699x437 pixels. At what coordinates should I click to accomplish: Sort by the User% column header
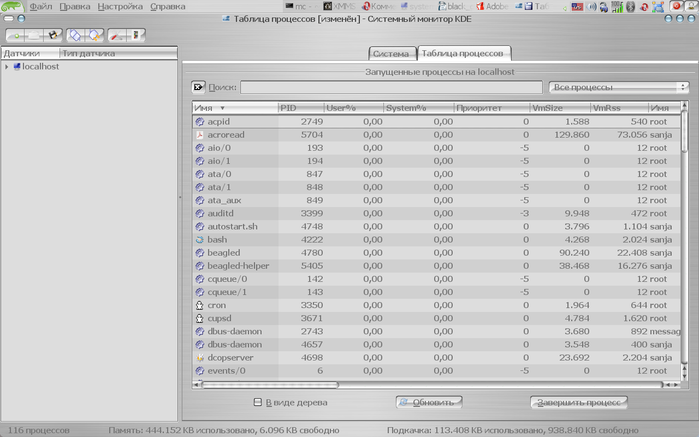point(354,108)
